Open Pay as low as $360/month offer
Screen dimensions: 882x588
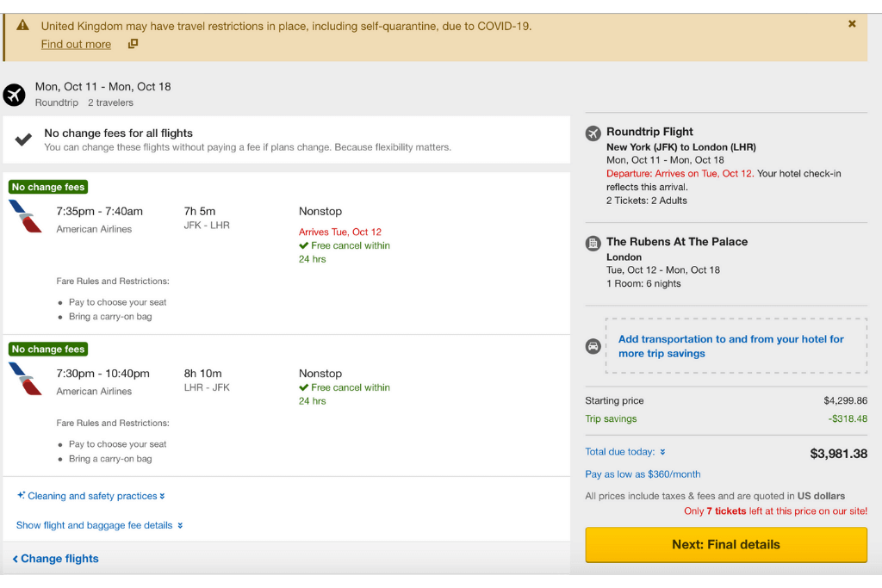(x=643, y=473)
